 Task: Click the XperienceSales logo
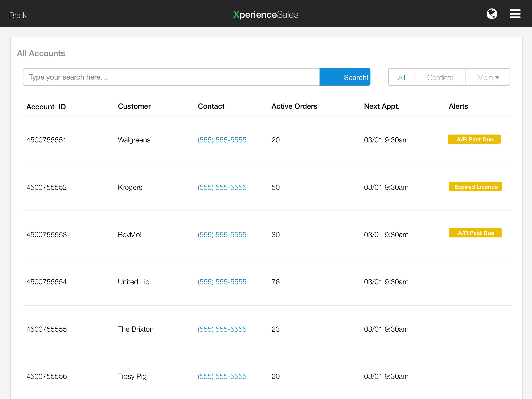[x=266, y=14]
